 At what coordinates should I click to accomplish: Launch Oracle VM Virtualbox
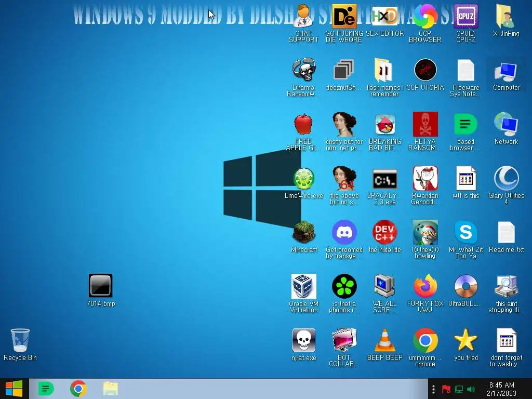(303, 294)
